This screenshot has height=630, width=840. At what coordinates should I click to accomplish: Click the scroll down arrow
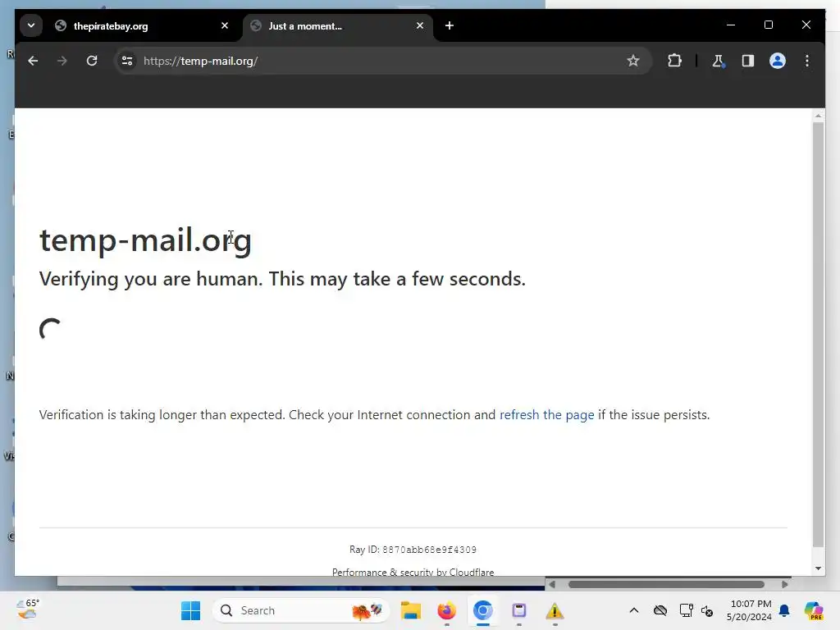click(x=818, y=568)
